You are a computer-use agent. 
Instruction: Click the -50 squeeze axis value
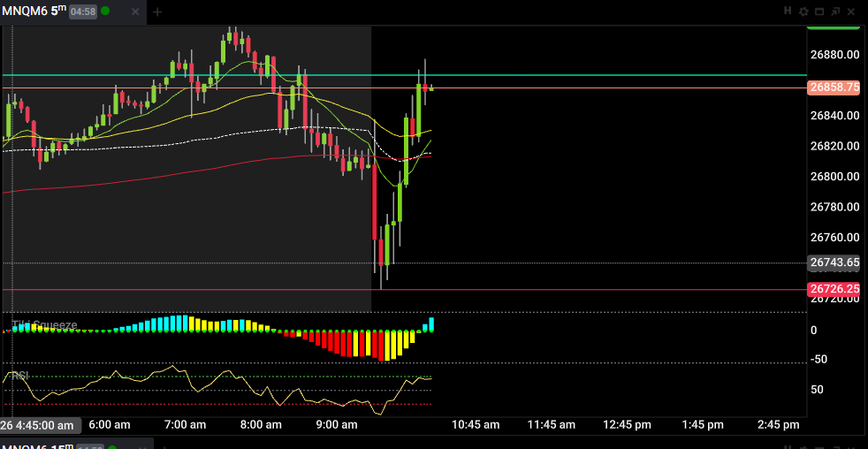pyautogui.click(x=818, y=359)
